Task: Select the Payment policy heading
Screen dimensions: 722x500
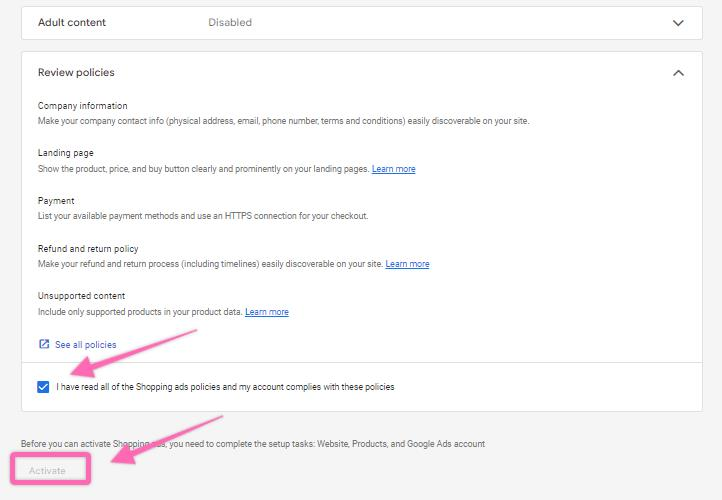Action: [x=56, y=201]
